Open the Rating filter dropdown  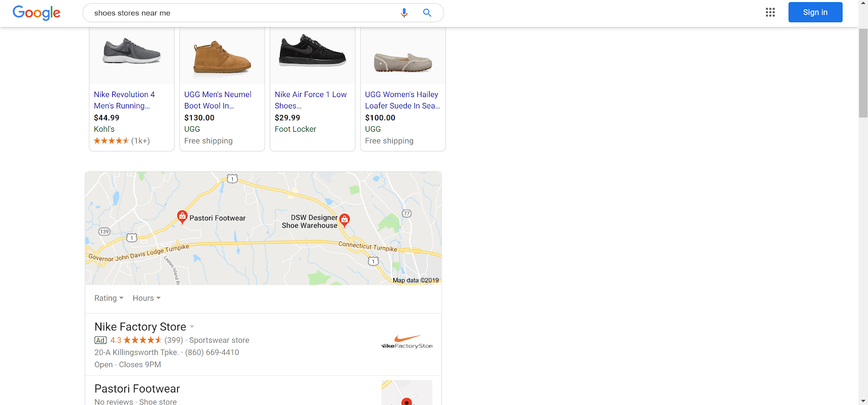coord(109,298)
